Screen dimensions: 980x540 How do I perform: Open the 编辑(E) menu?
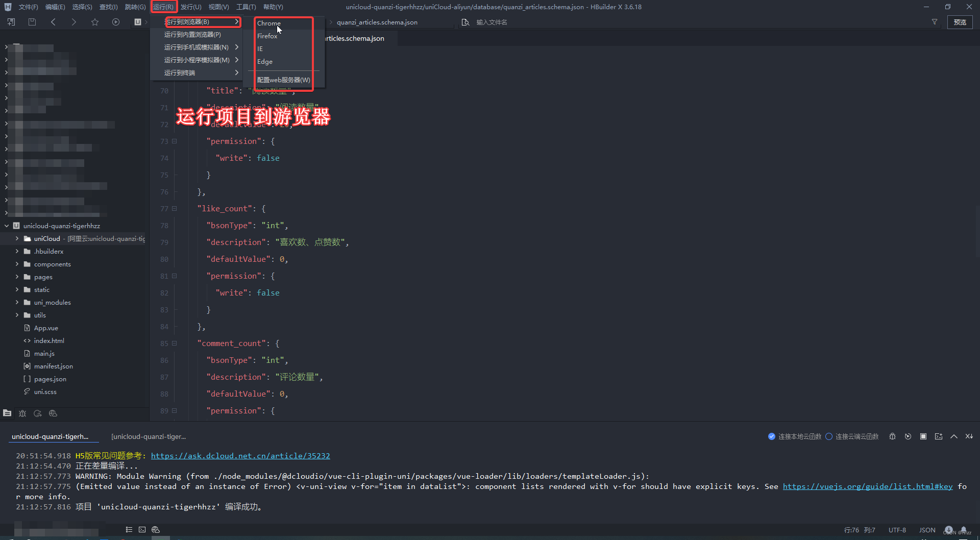pyautogui.click(x=55, y=7)
